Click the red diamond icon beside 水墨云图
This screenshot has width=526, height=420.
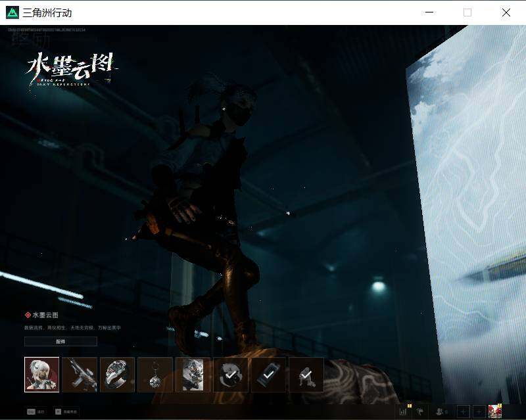pyautogui.click(x=28, y=315)
